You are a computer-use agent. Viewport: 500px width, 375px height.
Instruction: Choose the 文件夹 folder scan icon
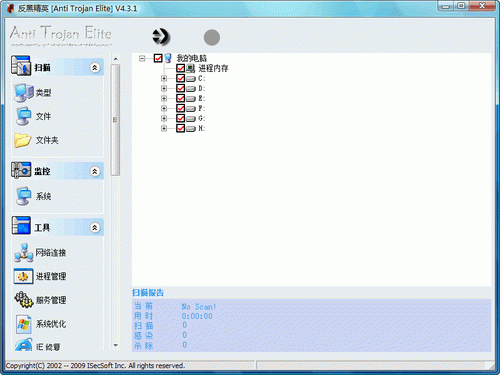pyautogui.click(x=23, y=140)
